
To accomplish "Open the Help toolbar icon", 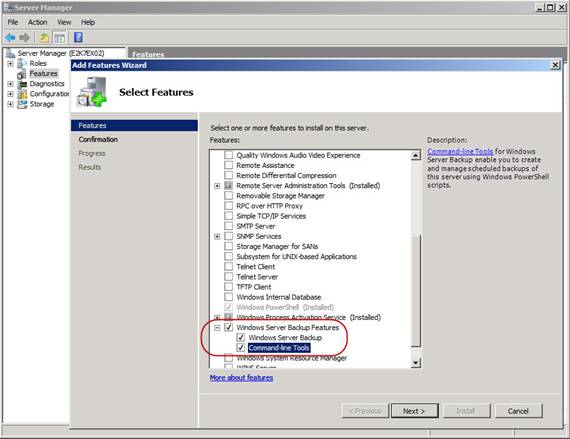I will tap(78, 37).
